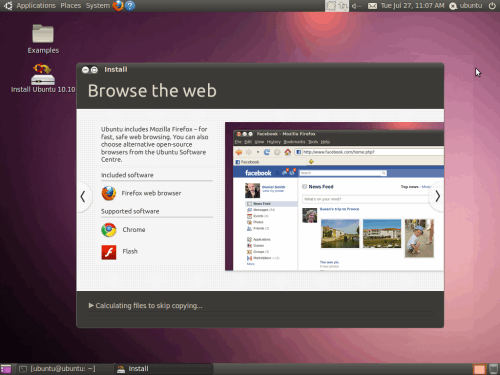Click the red Flash logo
Image resolution: width=500 pixels, height=375 pixels.
pyautogui.click(x=109, y=252)
